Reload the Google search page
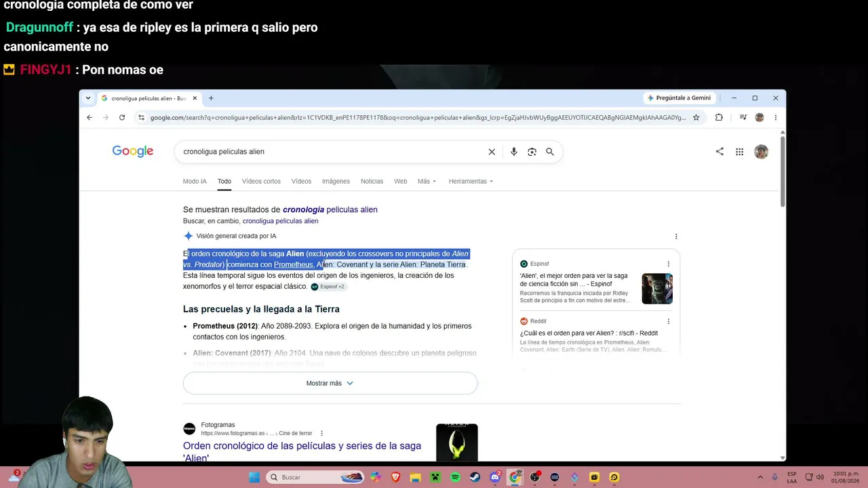Screen dimensions: 868x488 [x=122, y=117]
